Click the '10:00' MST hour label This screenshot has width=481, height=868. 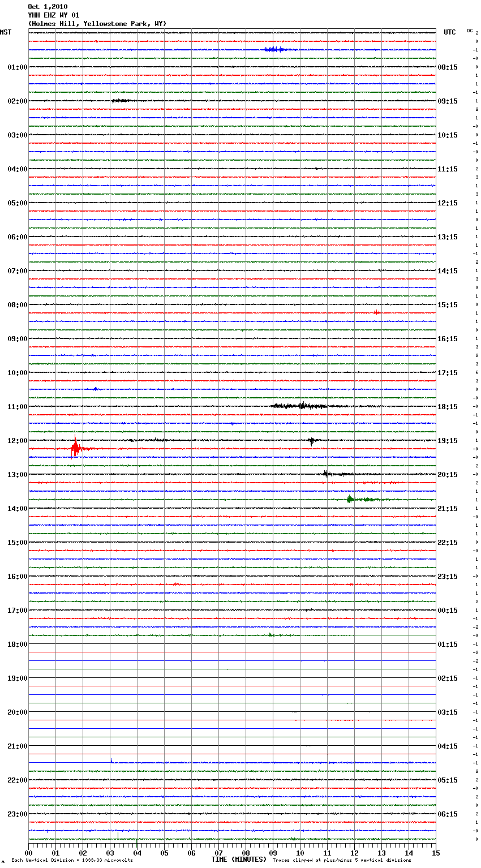(17, 373)
